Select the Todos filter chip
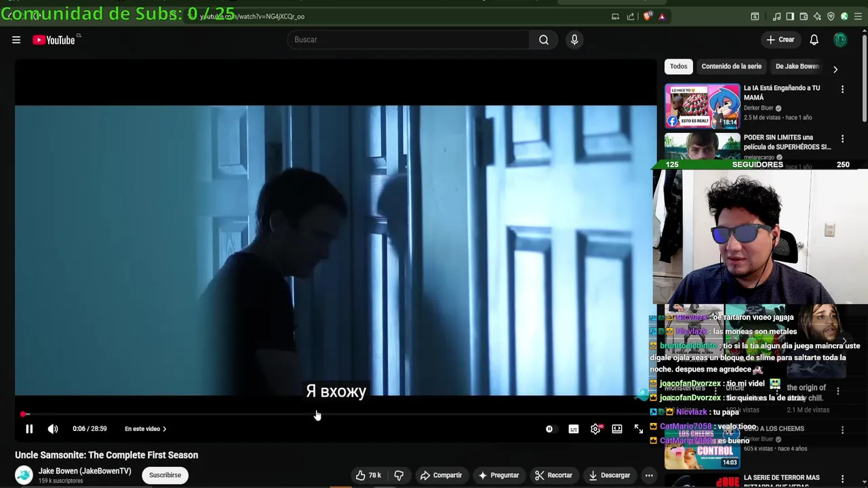868x488 pixels. pyautogui.click(x=679, y=66)
